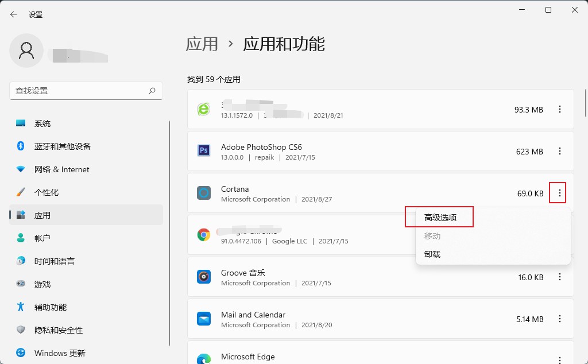588x364 pixels.
Task: Open 游戏 settings category
Action: coord(86,284)
